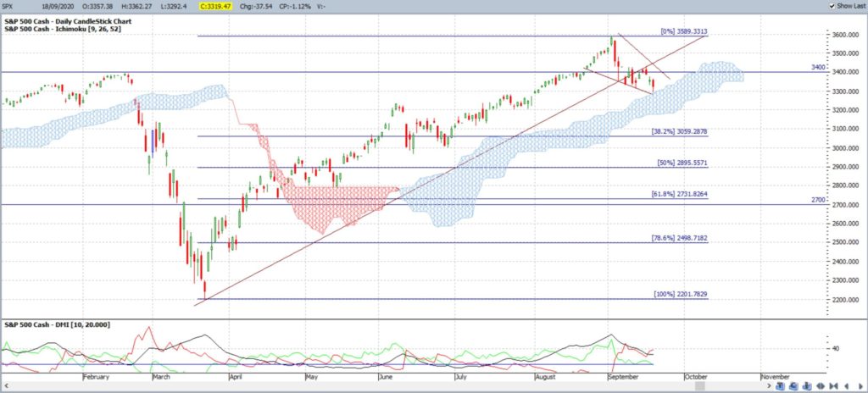Compress the time axis with the inward arrows icon
This screenshot has width=868, height=393.
click(x=834, y=386)
